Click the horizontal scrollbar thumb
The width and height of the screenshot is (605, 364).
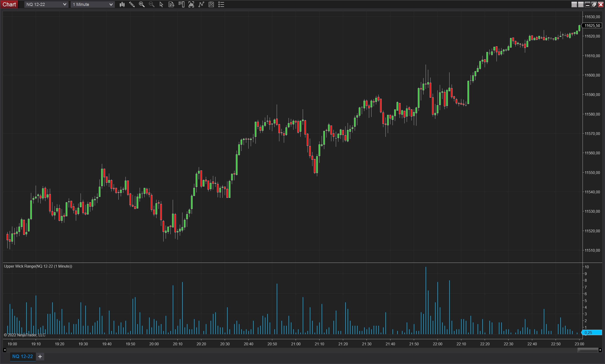coord(588,350)
